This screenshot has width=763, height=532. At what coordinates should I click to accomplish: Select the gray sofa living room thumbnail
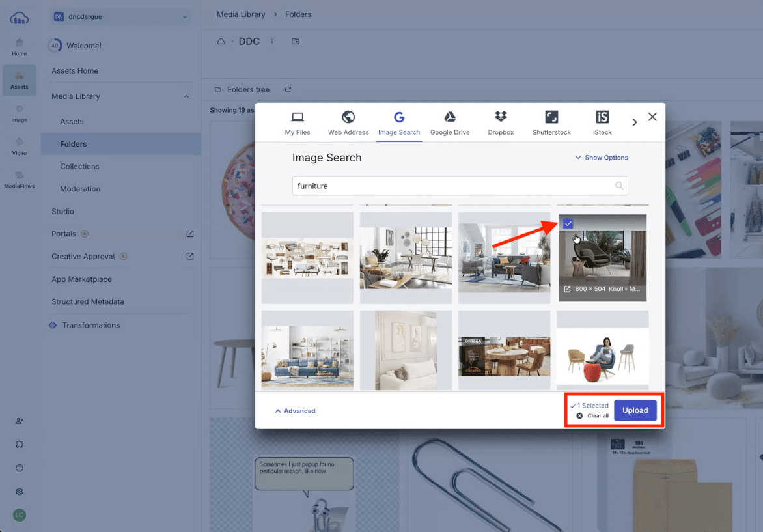pyautogui.click(x=504, y=258)
